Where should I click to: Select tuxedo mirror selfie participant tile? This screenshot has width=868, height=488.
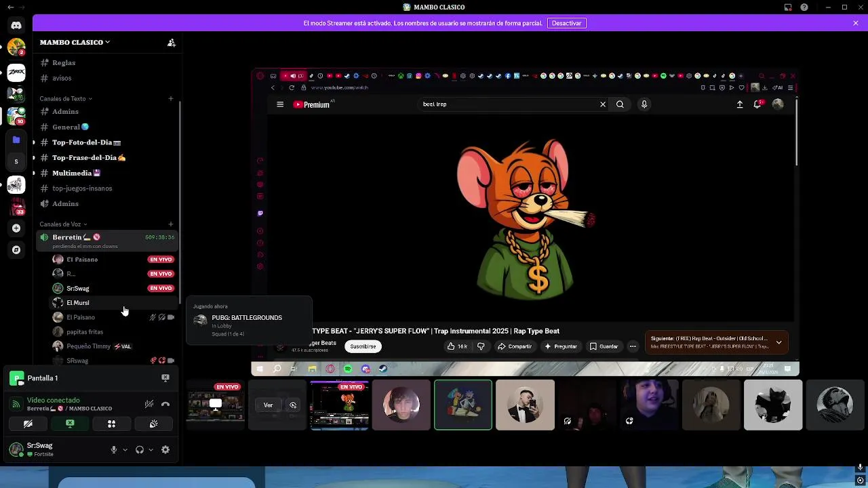pyautogui.click(x=525, y=405)
